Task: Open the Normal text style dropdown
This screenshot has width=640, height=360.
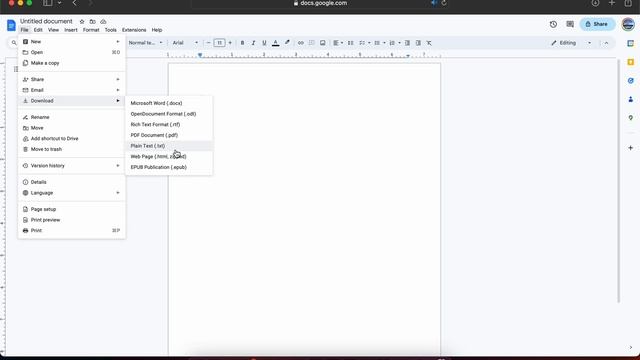Action: click(x=145, y=43)
